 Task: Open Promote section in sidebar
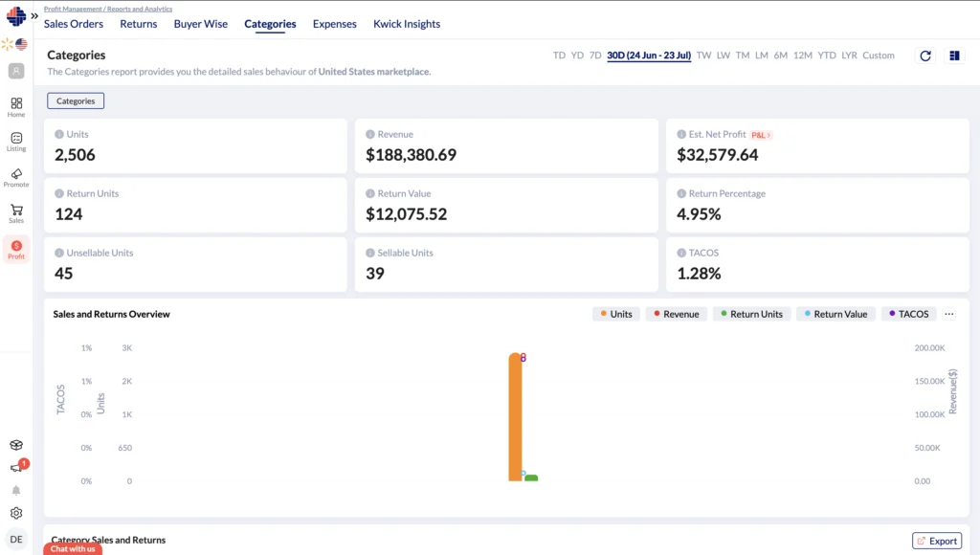(16, 177)
